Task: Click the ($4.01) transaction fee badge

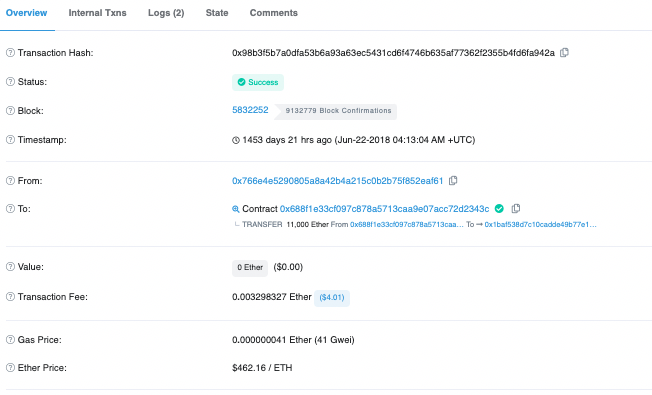Action: (x=332, y=298)
